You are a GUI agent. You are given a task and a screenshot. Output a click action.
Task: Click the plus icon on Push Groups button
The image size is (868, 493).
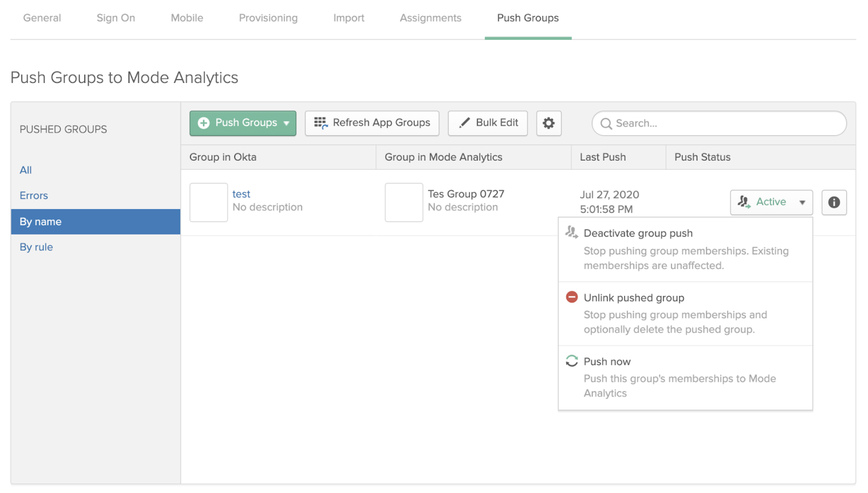point(203,123)
